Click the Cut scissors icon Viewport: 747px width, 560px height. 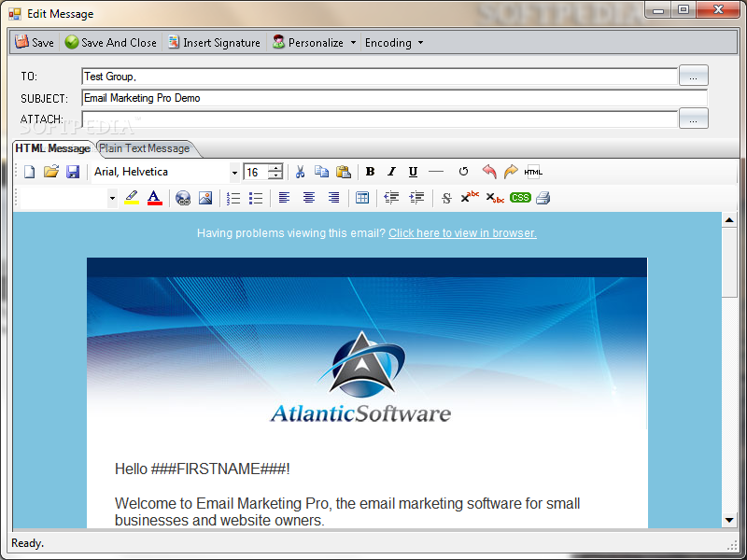coord(300,172)
